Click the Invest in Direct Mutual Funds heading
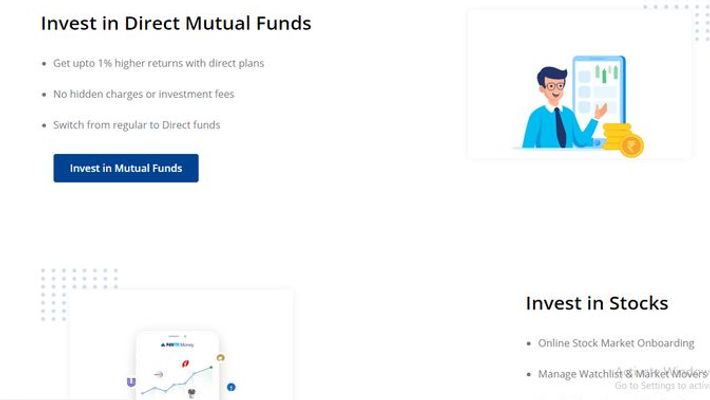This screenshot has height=400, width=710. [x=176, y=23]
